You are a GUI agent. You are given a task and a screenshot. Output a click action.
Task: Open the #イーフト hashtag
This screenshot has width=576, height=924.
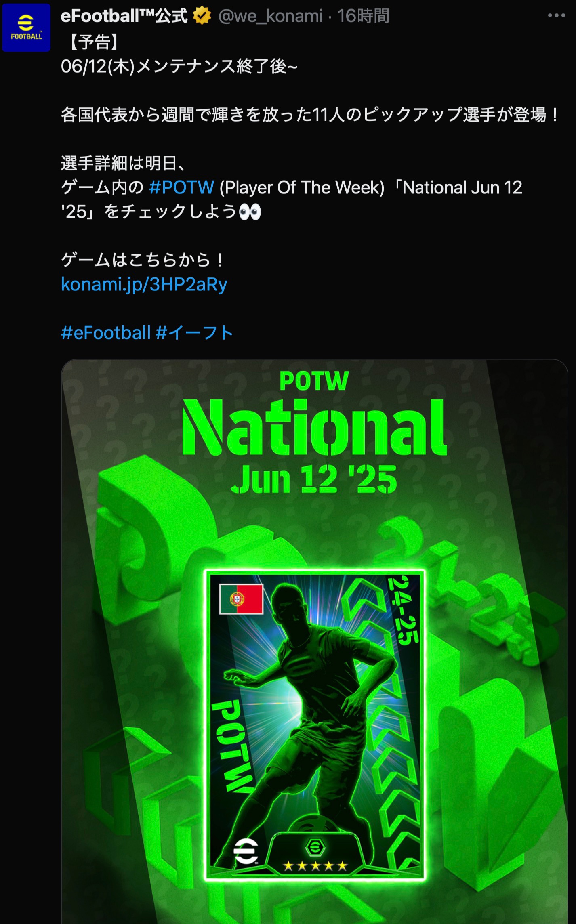click(x=195, y=333)
